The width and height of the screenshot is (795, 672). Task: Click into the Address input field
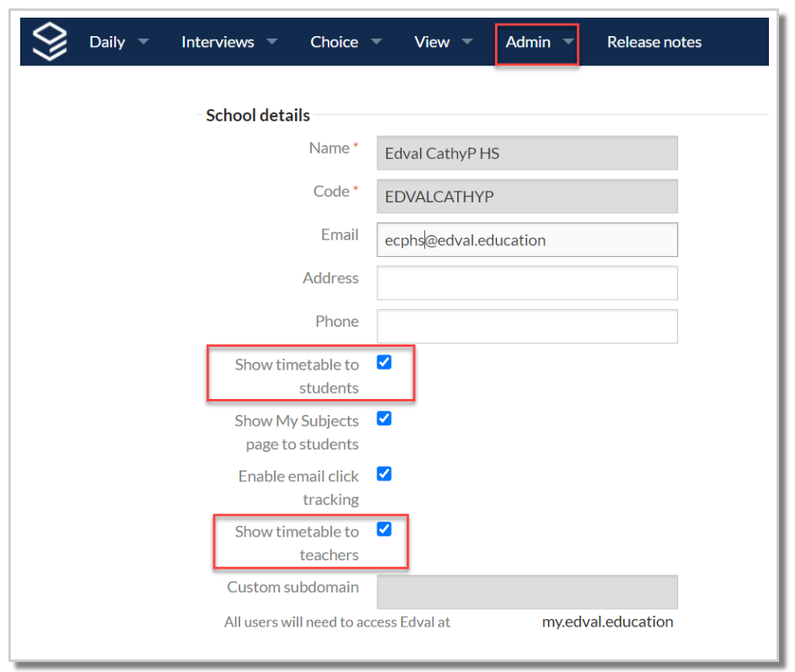pos(527,283)
